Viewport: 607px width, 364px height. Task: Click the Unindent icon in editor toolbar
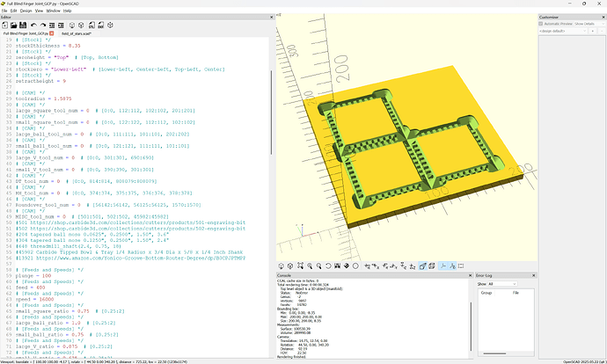click(52, 25)
